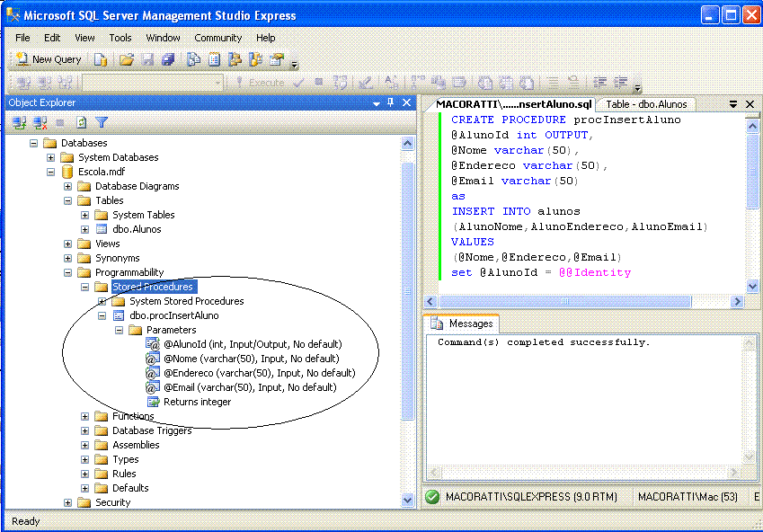Expand the Database Diagrams node
The image size is (763, 532).
(67, 186)
